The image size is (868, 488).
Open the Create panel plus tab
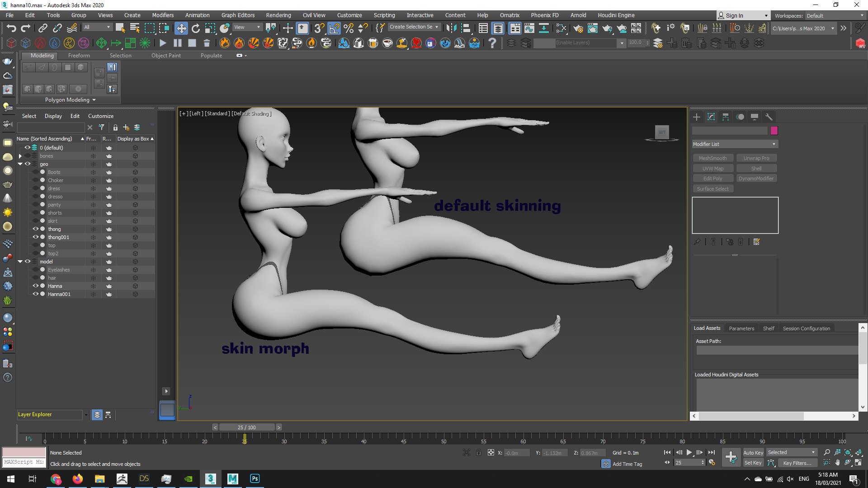coord(697,117)
